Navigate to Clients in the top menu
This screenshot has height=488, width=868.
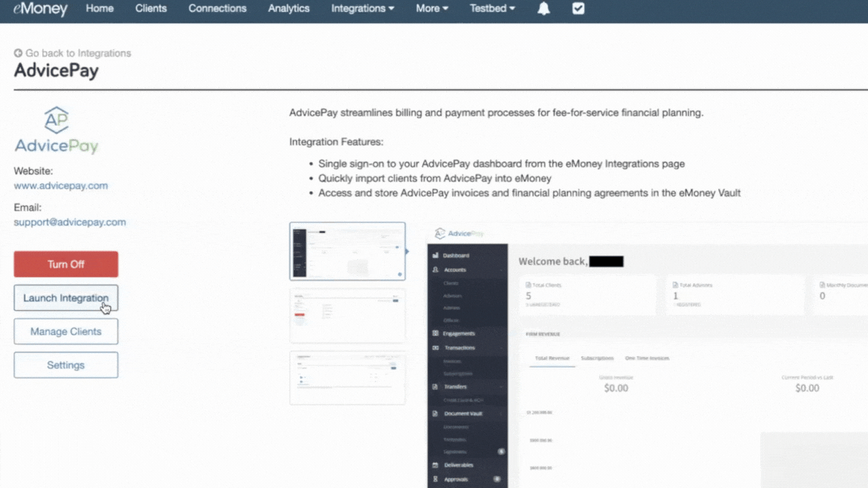pos(151,8)
